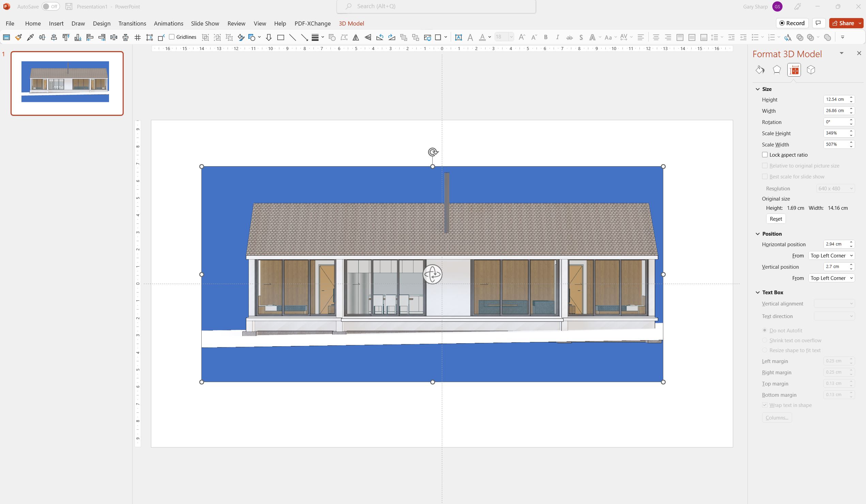Click the Width value field

pyautogui.click(x=835, y=111)
